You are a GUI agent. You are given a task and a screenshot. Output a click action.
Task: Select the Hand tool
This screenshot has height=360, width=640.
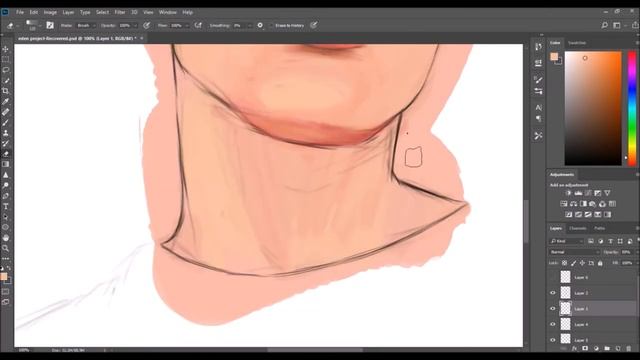click(x=6, y=238)
